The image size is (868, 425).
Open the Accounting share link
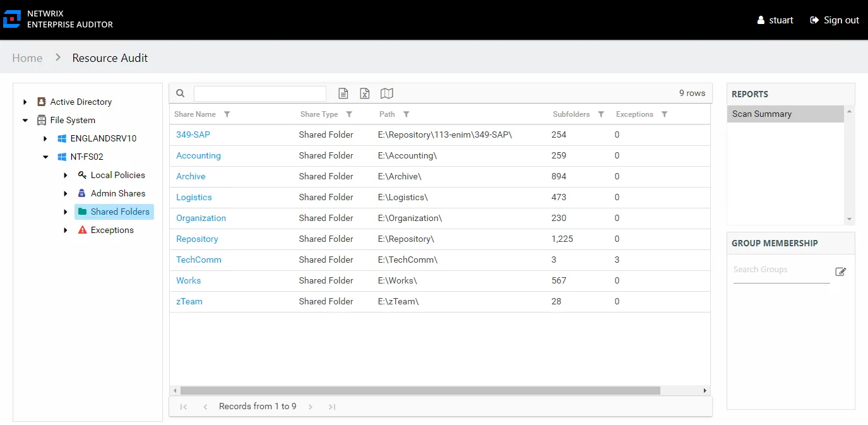click(x=198, y=155)
